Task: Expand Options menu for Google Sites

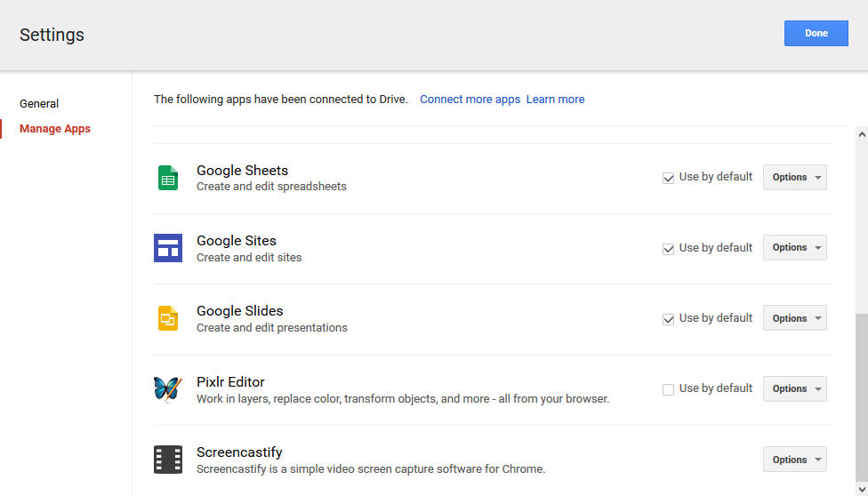Action: [x=795, y=247]
